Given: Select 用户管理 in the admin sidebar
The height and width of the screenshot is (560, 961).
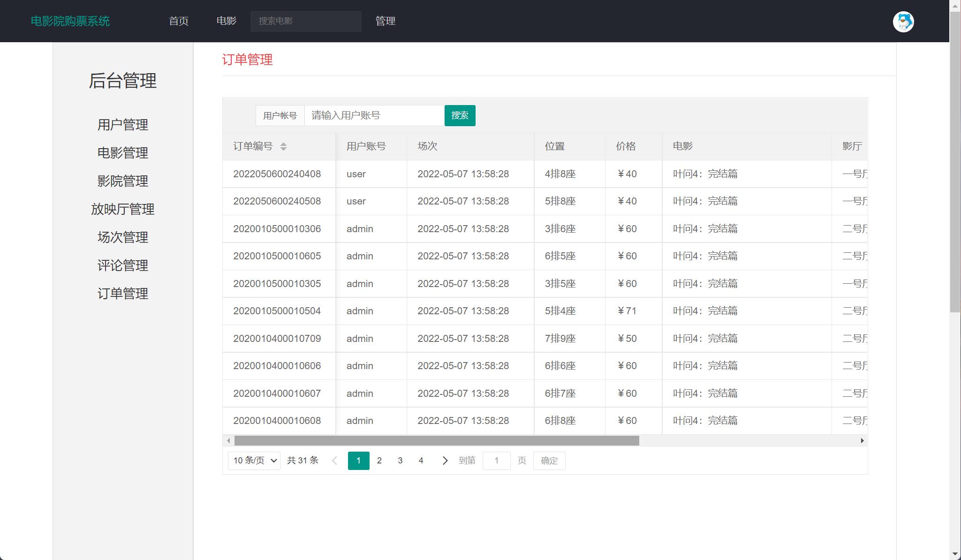Looking at the screenshot, I should [122, 125].
